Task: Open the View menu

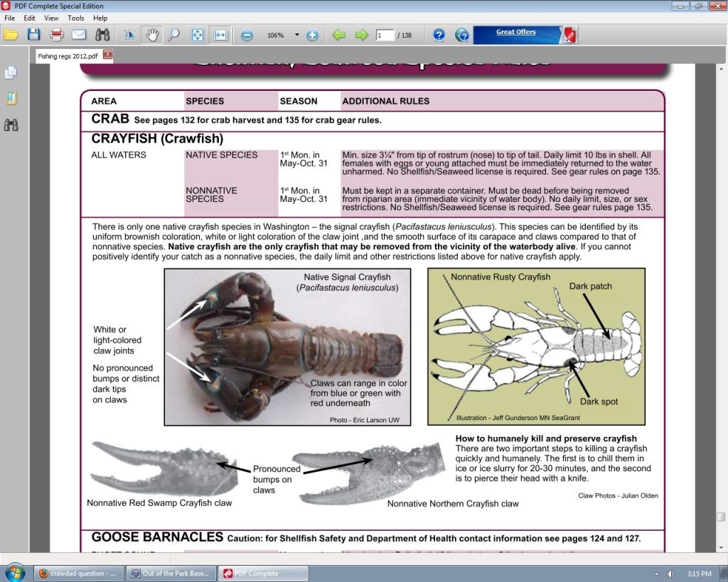Action: pos(51,18)
